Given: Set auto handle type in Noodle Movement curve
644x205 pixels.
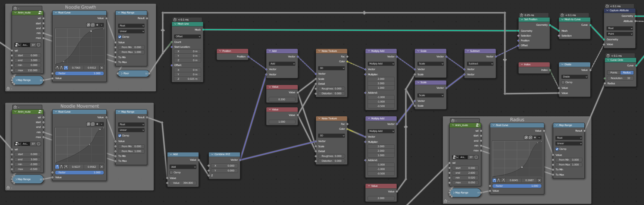Looking at the screenshot, I should [x=57, y=167].
